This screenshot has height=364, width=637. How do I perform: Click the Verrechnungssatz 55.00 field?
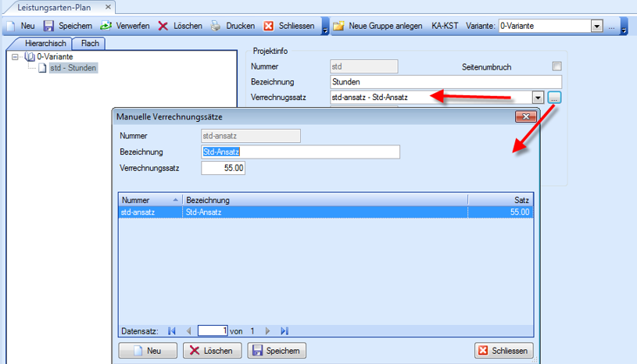pyautogui.click(x=223, y=168)
